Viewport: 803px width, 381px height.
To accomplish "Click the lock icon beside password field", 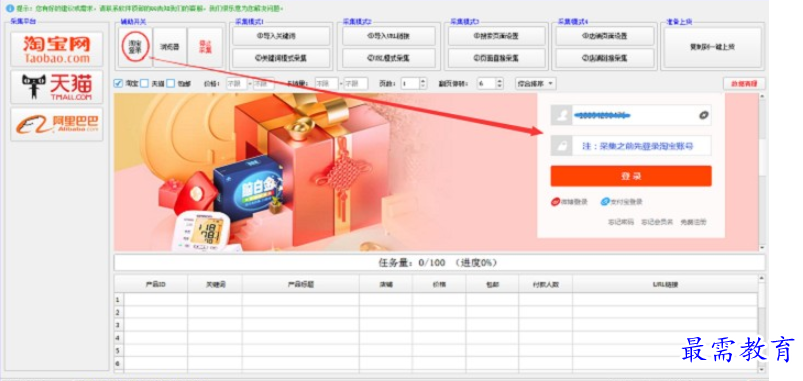I will 561,146.
